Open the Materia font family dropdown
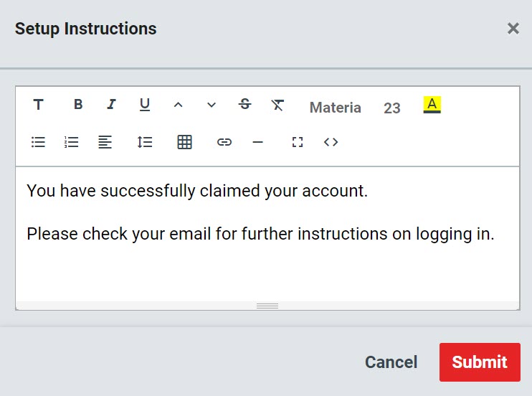 (336, 108)
